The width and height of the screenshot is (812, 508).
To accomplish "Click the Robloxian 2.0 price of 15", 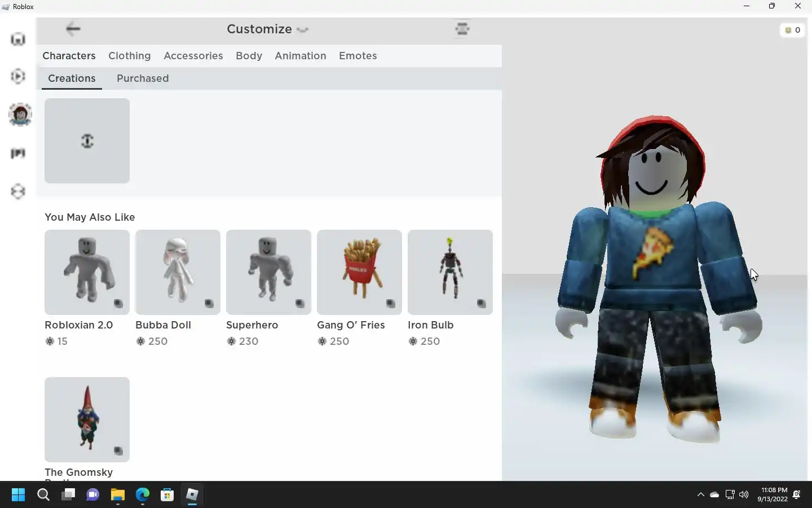I will 56,341.
